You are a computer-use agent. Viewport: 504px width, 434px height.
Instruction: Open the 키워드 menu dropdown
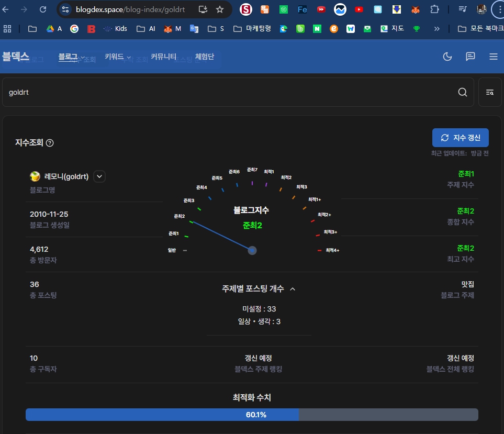[118, 57]
